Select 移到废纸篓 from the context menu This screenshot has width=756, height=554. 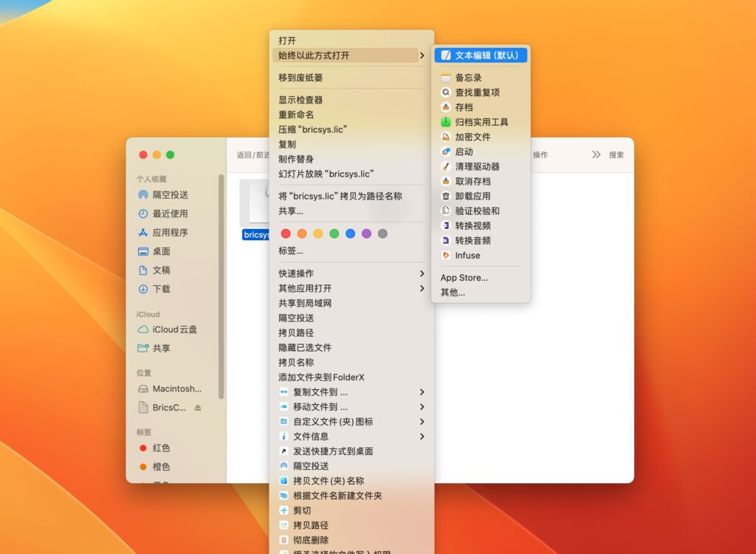pyautogui.click(x=303, y=77)
